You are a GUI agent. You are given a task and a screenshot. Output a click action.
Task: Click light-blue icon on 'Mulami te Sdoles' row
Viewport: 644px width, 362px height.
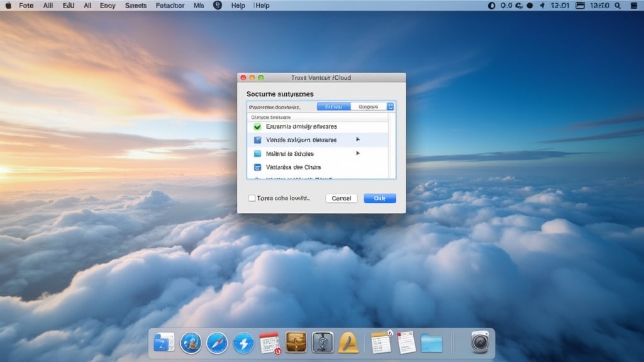coord(257,153)
